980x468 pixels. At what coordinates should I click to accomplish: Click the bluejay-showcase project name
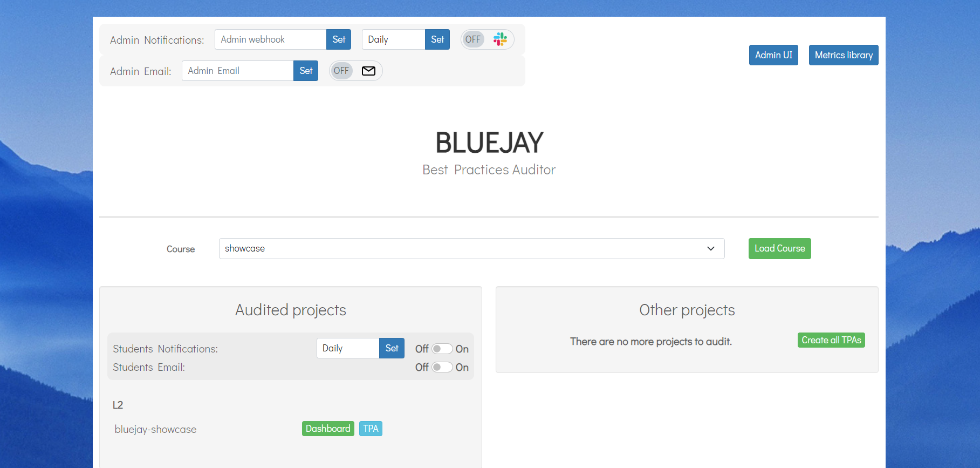pos(155,430)
